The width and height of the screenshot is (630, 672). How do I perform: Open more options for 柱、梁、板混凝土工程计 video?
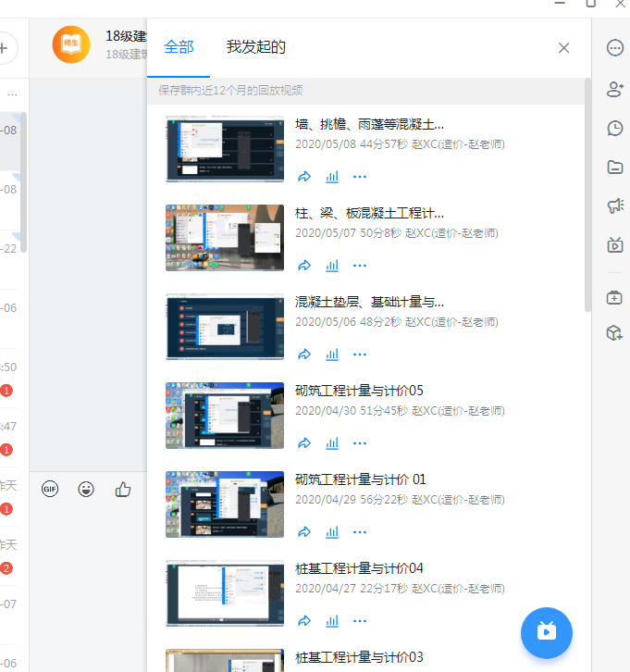(360, 266)
